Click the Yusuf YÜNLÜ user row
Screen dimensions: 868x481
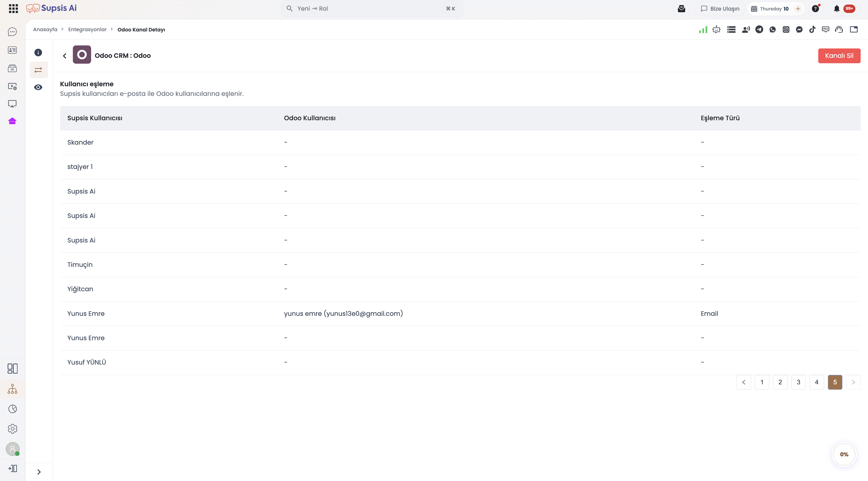[460, 363]
